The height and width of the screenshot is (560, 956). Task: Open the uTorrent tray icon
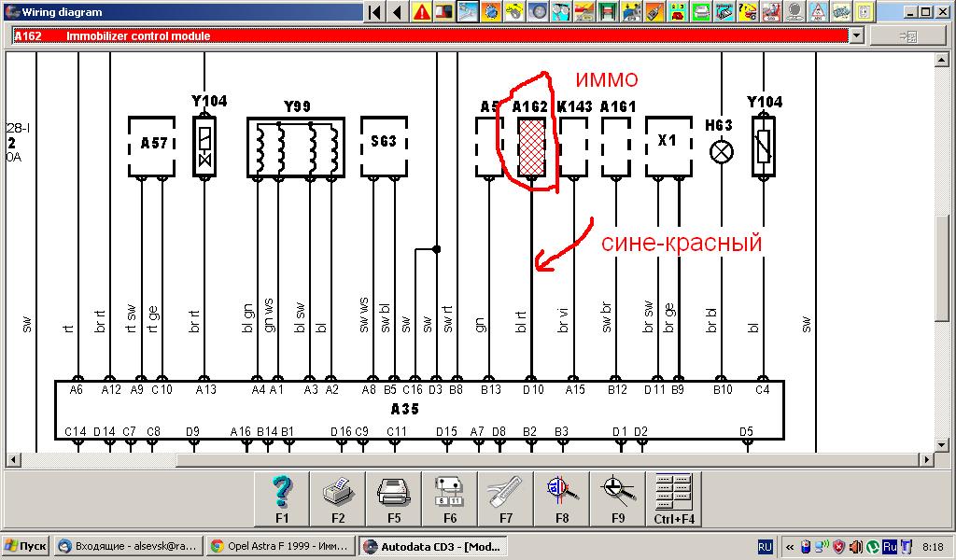873,547
